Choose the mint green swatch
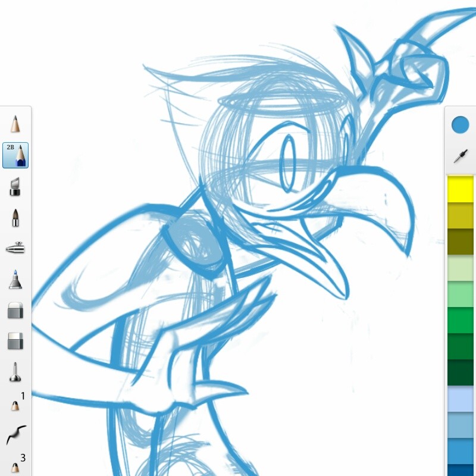Image resolution: width=476 pixels, height=476 pixels. coord(460,294)
